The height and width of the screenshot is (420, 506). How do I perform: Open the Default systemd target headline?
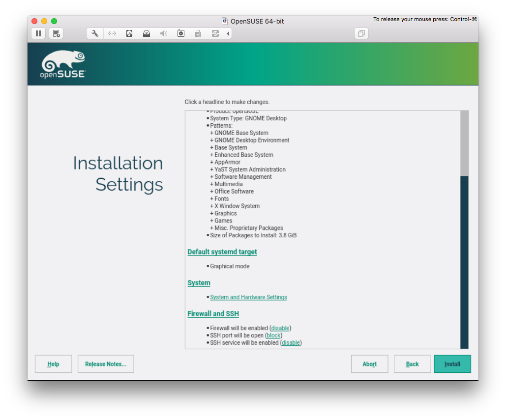click(222, 252)
